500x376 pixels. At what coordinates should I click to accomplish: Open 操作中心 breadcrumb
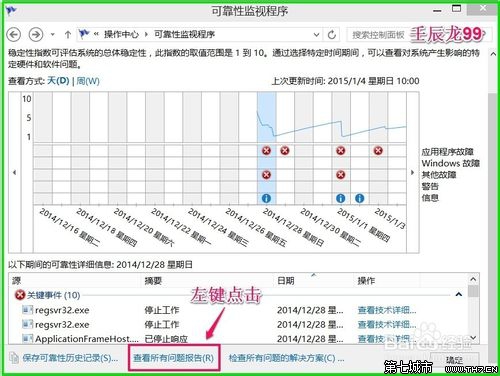tap(121, 34)
